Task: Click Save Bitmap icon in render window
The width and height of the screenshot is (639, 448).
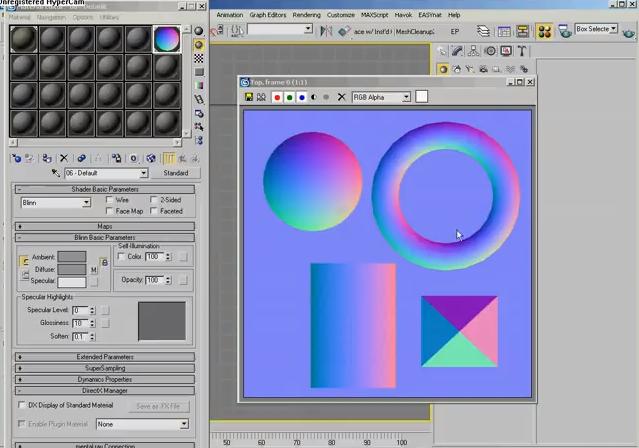Action: 249,97
